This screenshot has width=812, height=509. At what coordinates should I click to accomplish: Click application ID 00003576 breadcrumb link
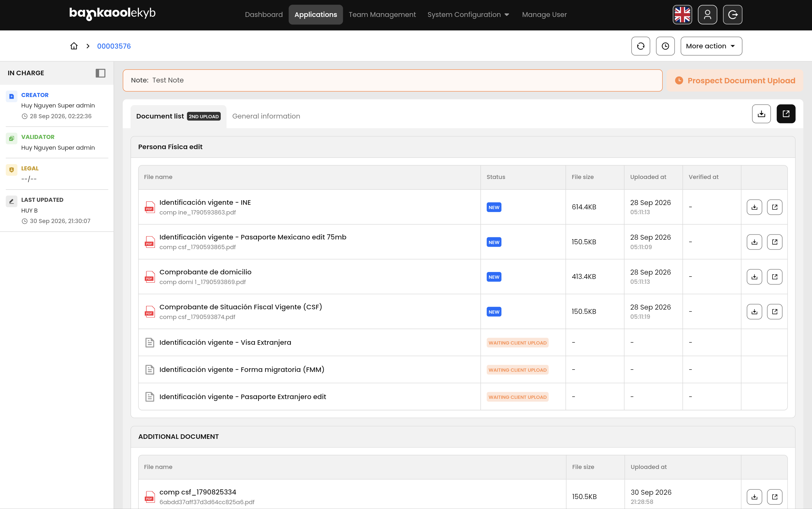[x=114, y=46]
